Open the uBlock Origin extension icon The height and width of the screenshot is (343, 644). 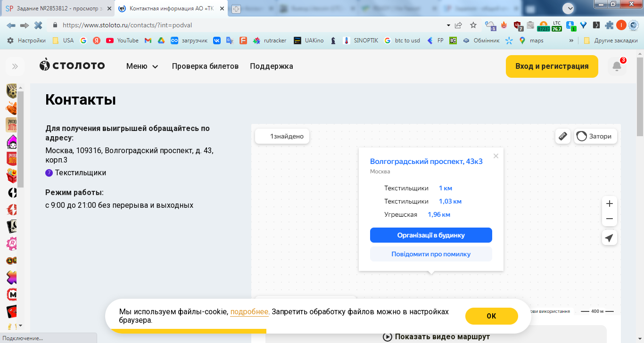point(518,25)
